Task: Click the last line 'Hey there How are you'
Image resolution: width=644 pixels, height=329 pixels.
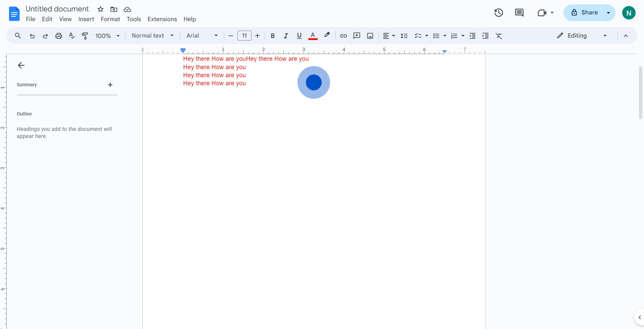Action: [214, 83]
